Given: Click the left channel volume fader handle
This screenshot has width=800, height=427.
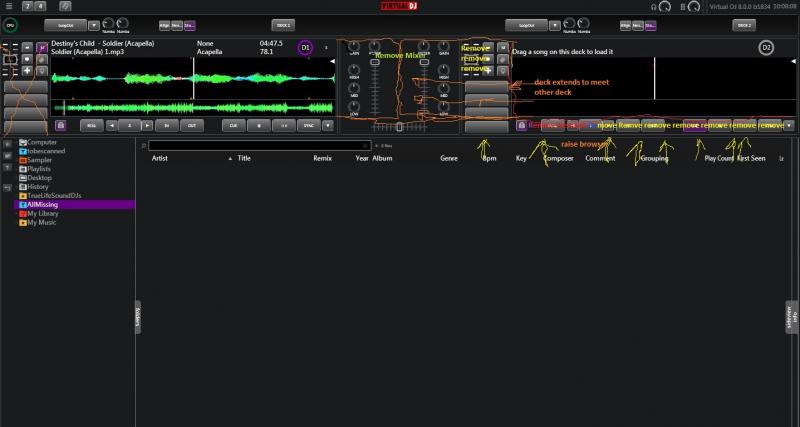Looking at the screenshot, I should [x=375, y=62].
